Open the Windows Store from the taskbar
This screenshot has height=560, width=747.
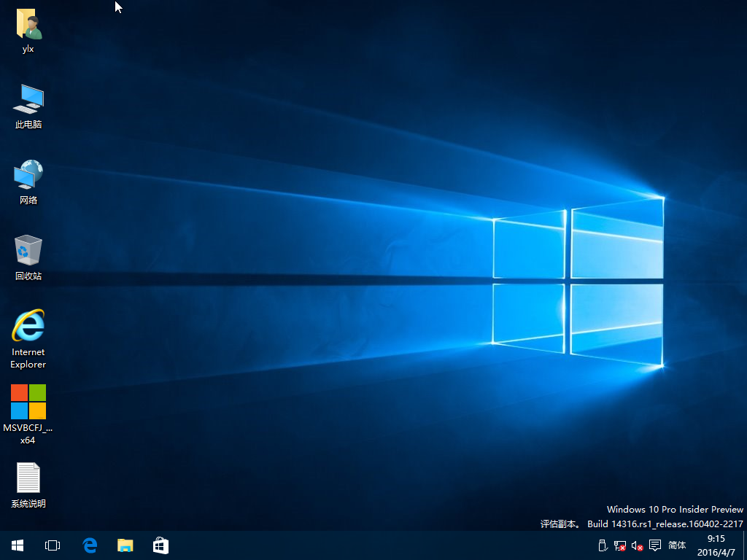click(160, 545)
